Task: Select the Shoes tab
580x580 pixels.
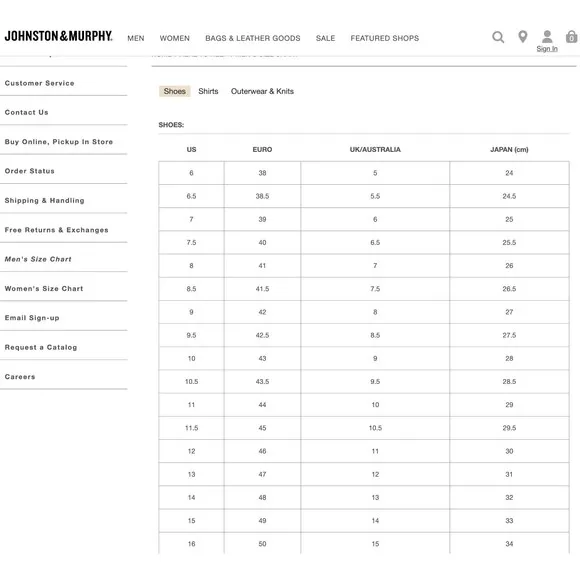Action: pos(175,91)
